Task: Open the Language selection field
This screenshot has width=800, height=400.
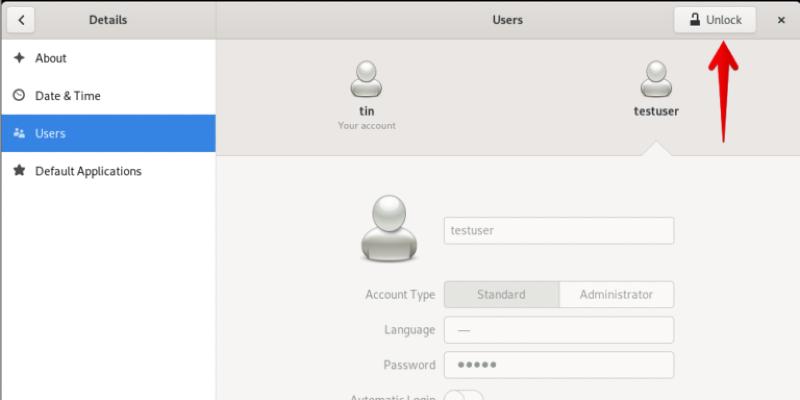Action: point(558,330)
